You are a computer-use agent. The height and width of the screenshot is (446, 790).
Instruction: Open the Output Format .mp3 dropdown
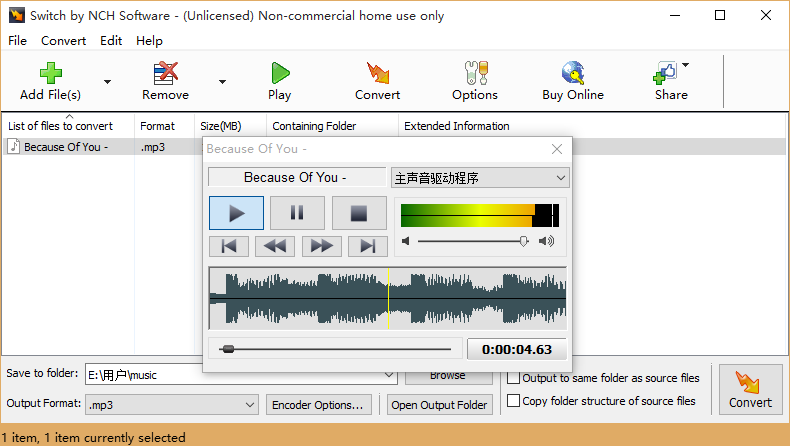click(x=172, y=405)
